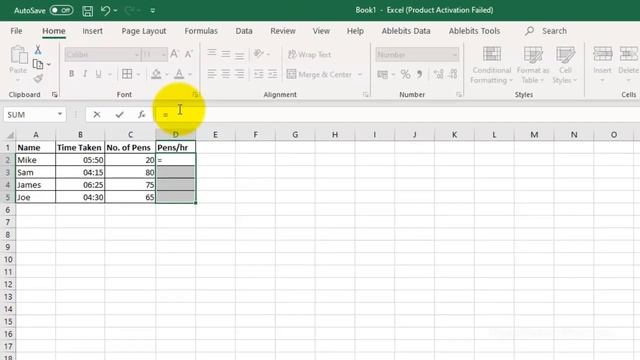Open the Number format dropdown
This screenshot has width=640, height=360.
(454, 55)
